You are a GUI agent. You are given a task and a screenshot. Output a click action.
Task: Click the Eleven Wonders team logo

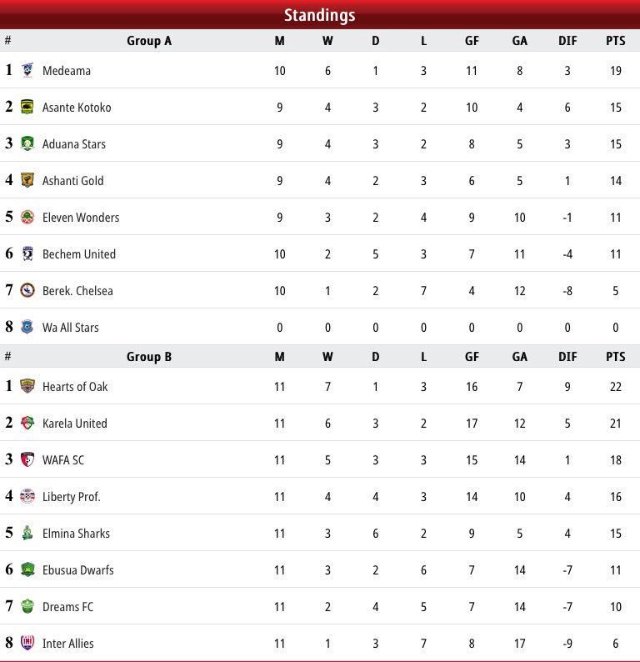pyautogui.click(x=27, y=217)
